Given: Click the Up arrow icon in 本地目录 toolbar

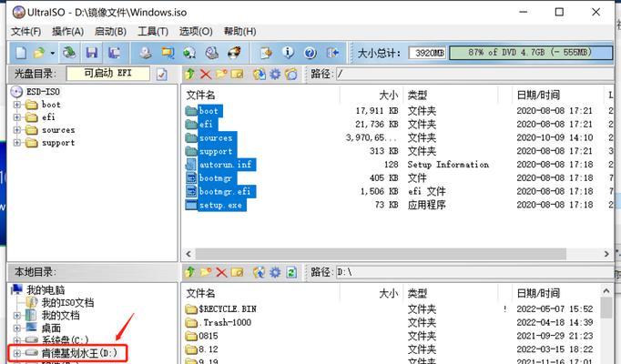Looking at the screenshot, I should pyautogui.click(x=190, y=272).
